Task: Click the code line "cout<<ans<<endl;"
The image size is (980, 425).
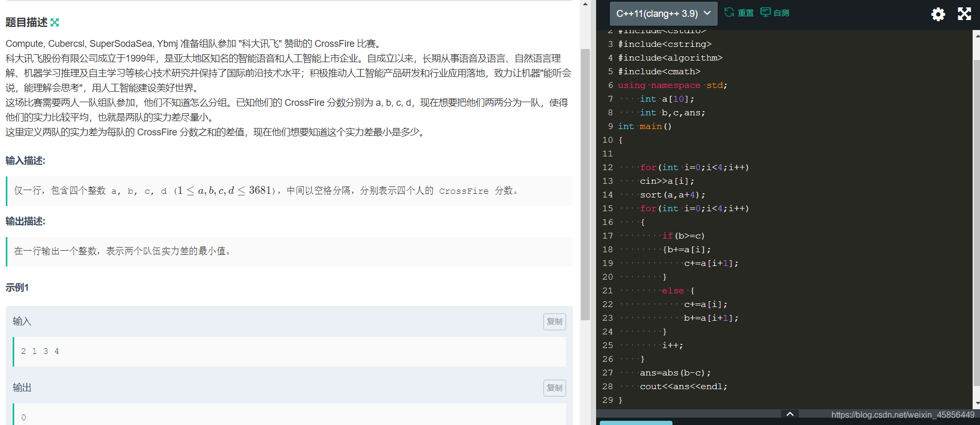Action: click(684, 387)
